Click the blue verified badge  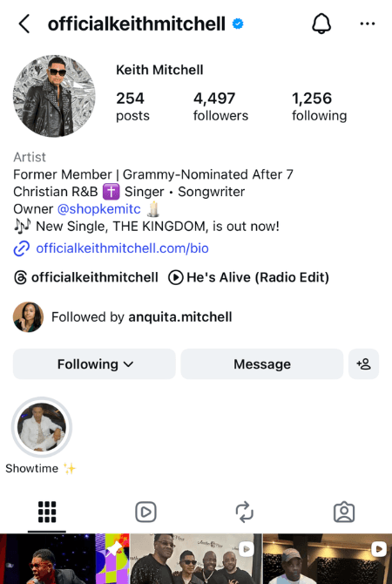click(x=238, y=24)
